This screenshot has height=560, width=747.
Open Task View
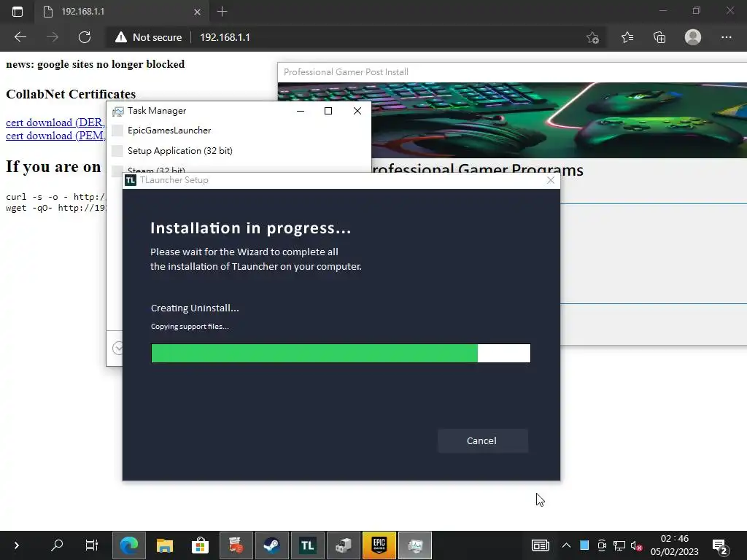(91, 545)
